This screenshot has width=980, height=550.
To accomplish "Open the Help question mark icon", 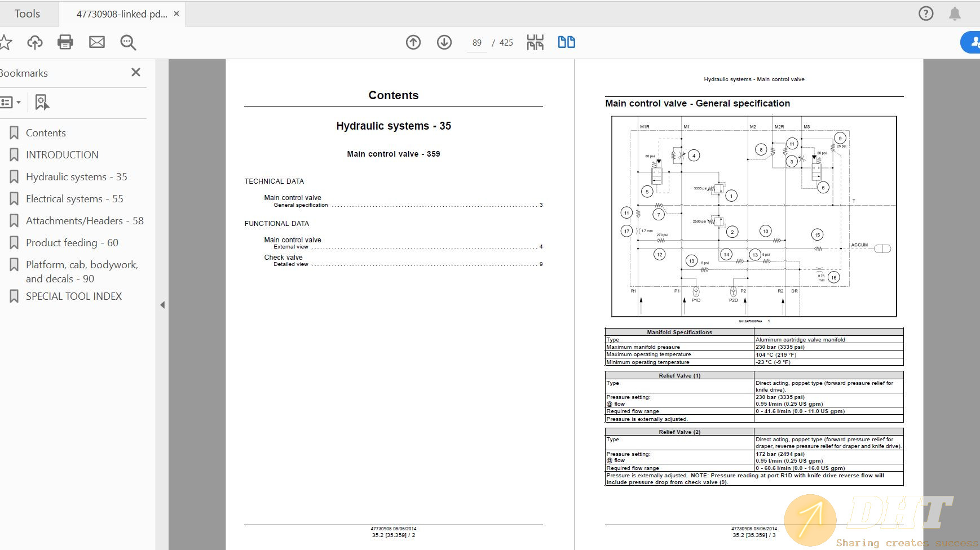I will pos(926,14).
